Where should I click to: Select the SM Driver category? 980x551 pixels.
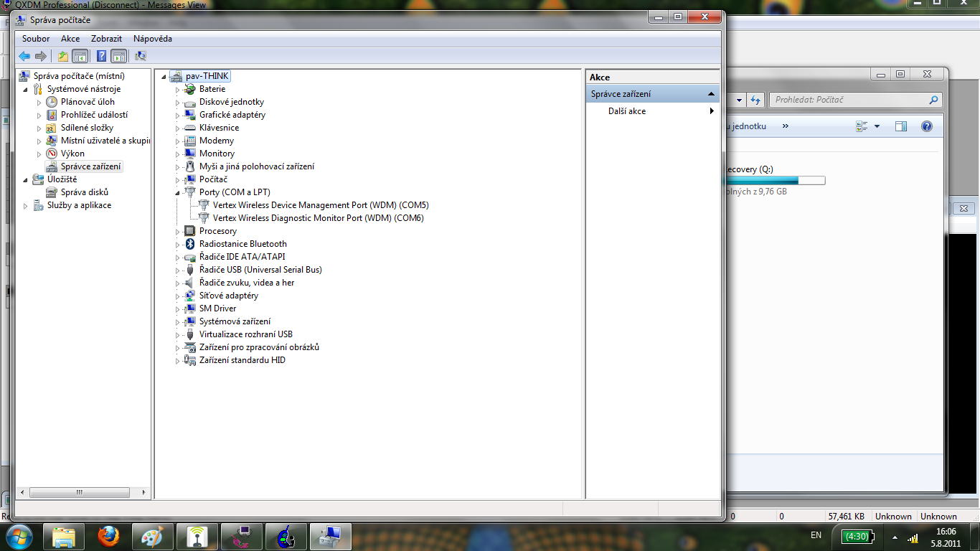217,309
